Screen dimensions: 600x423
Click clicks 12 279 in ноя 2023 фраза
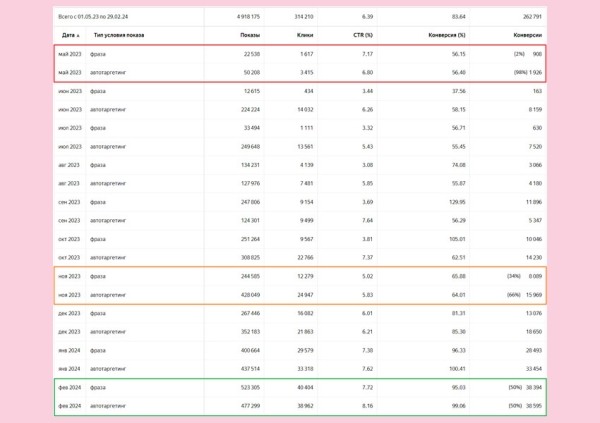pos(305,276)
